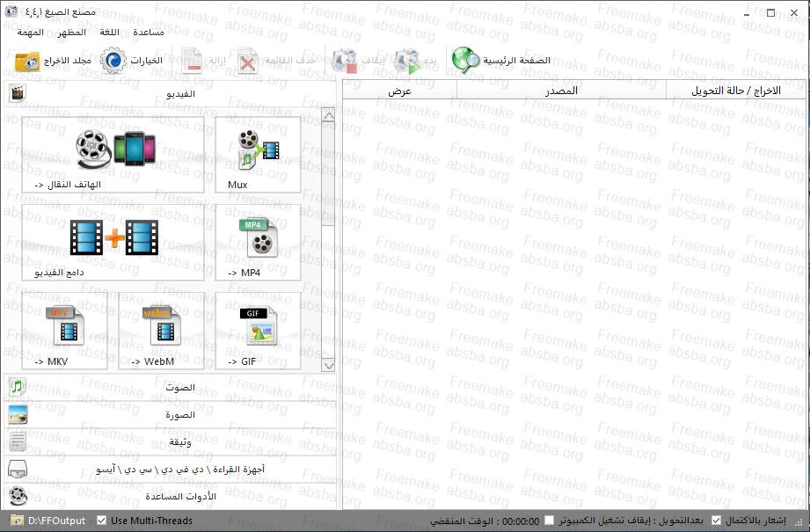This screenshot has height=532, width=810.
Task: Click the clear list (حذف القائمة) red X icon
Action: (x=247, y=62)
